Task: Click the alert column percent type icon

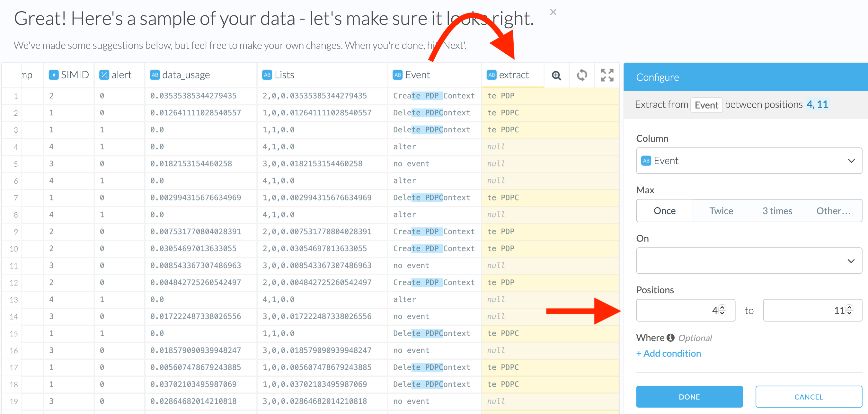Action: [x=104, y=75]
